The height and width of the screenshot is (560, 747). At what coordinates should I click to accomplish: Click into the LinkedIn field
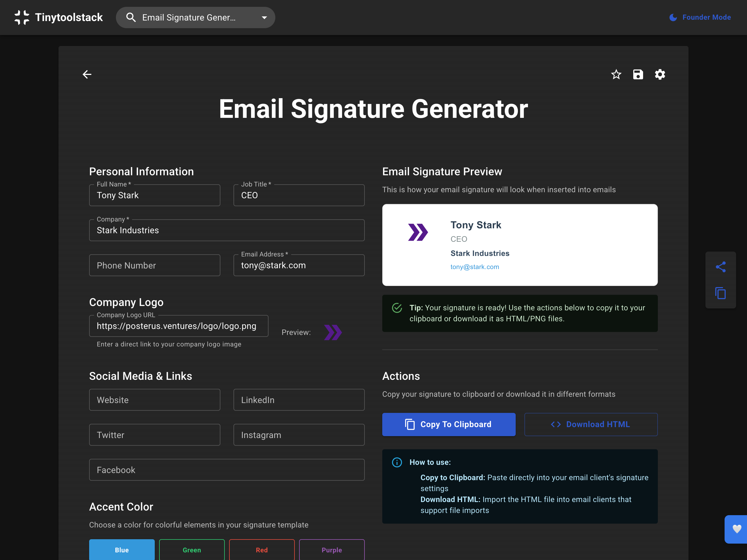299,399
